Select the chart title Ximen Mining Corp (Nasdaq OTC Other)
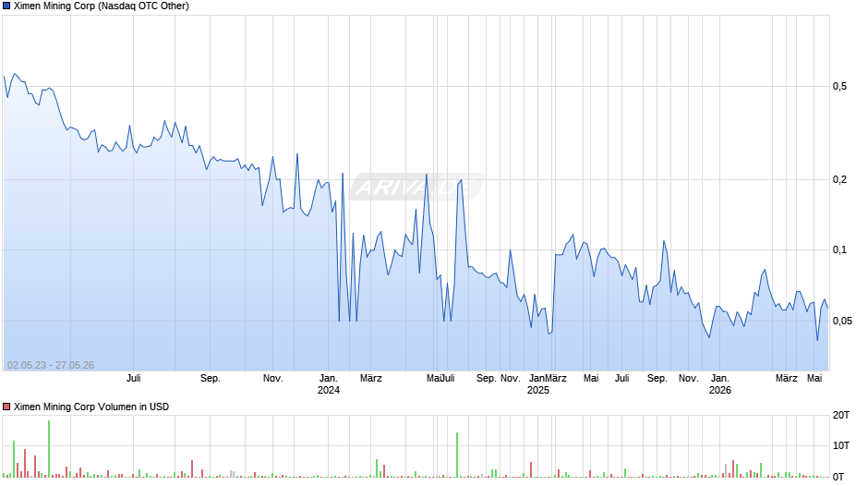The width and height of the screenshot is (868, 486). [x=102, y=6]
